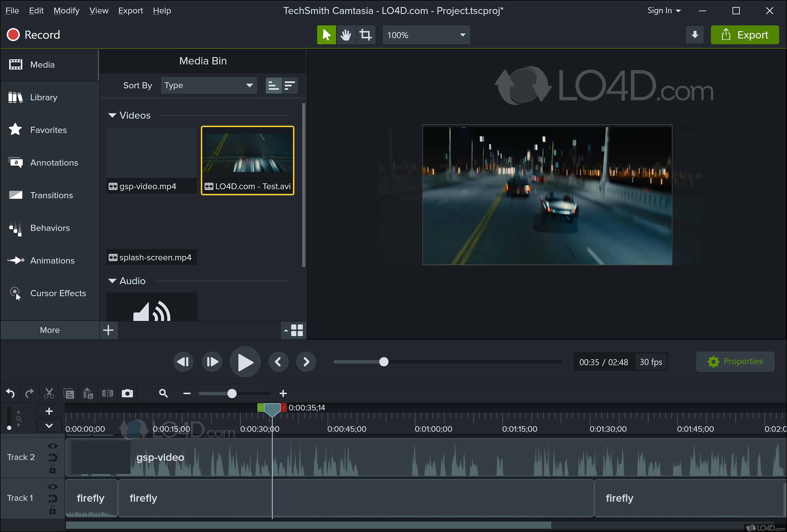The width and height of the screenshot is (787, 532).
Task: Hide Track 2 with eye icon
Action: click(x=52, y=446)
